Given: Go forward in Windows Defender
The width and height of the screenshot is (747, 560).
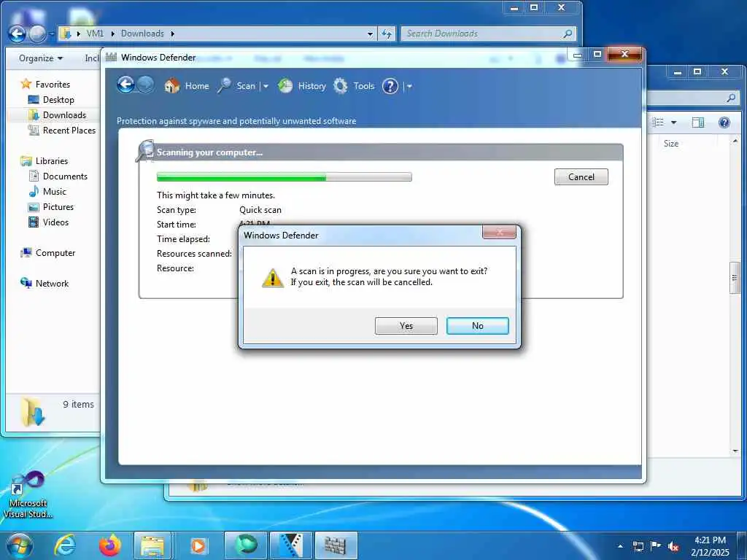Looking at the screenshot, I should pyautogui.click(x=146, y=85).
